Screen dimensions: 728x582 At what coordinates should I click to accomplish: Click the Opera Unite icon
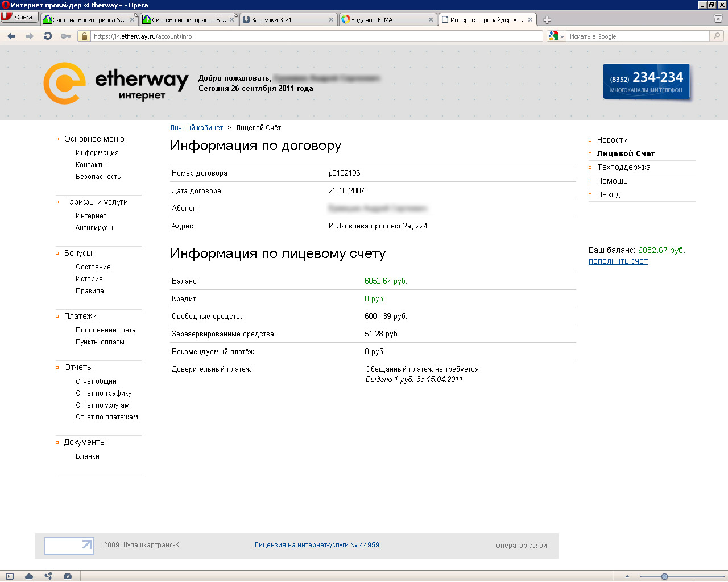pyautogui.click(x=48, y=576)
